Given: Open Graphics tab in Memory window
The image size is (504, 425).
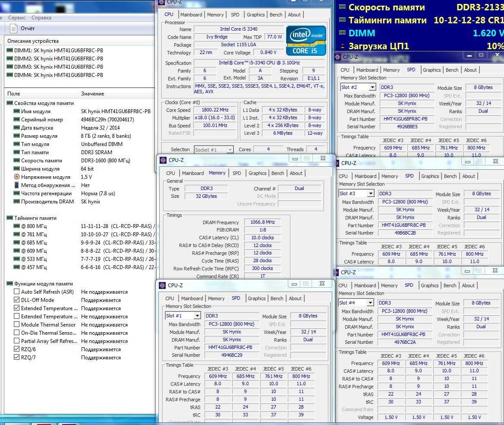Looking at the screenshot, I should coord(257,173).
